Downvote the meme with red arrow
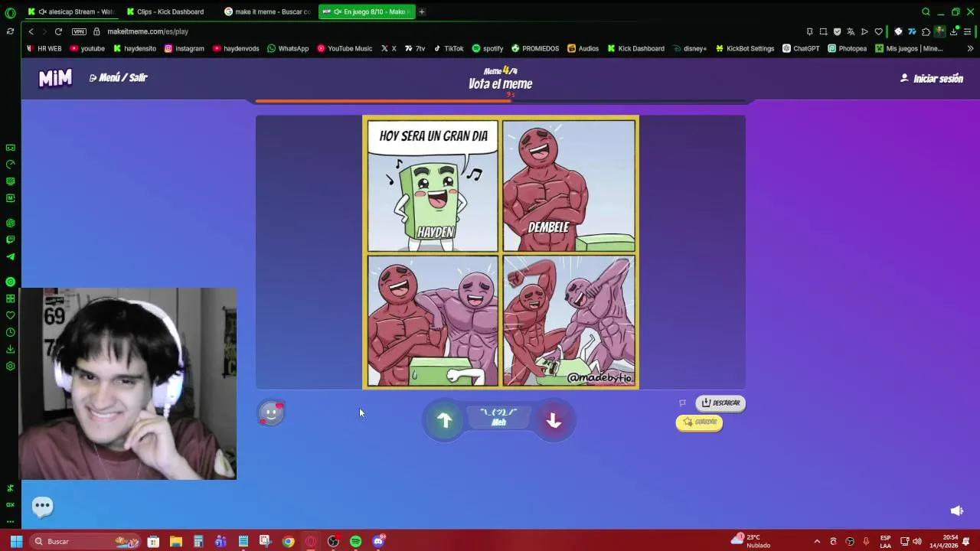The height and width of the screenshot is (551, 980). click(x=554, y=420)
